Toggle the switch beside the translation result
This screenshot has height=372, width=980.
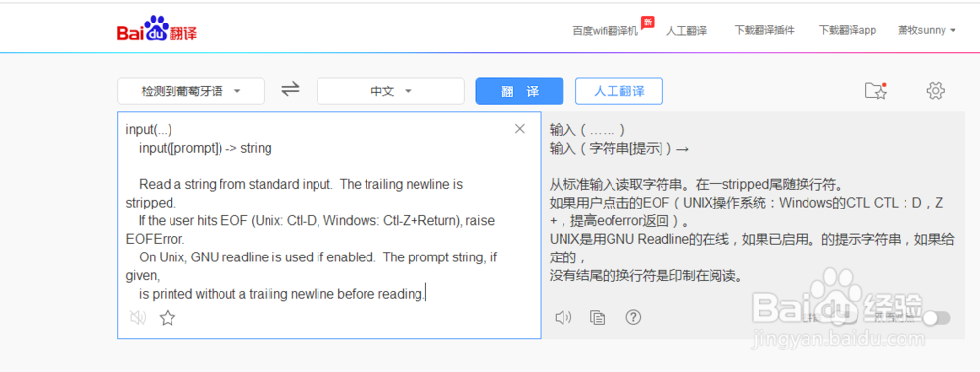click(937, 318)
